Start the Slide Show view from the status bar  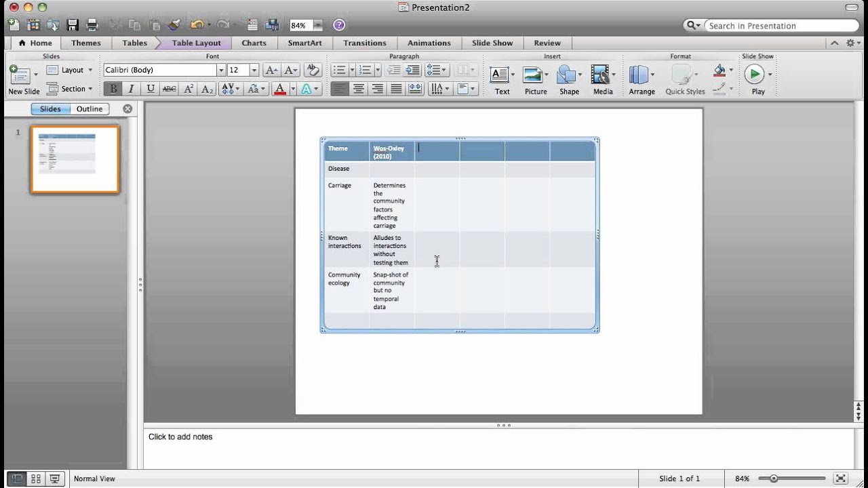[54, 479]
